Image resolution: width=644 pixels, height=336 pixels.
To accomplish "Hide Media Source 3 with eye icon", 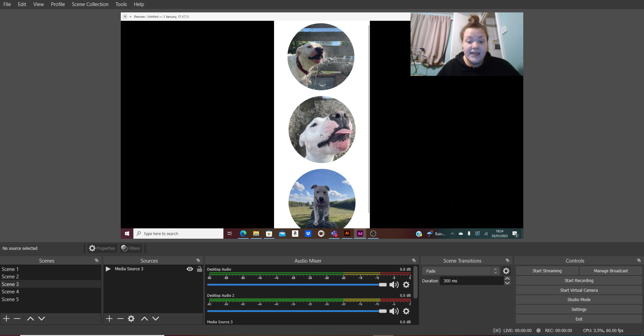I will [x=190, y=269].
